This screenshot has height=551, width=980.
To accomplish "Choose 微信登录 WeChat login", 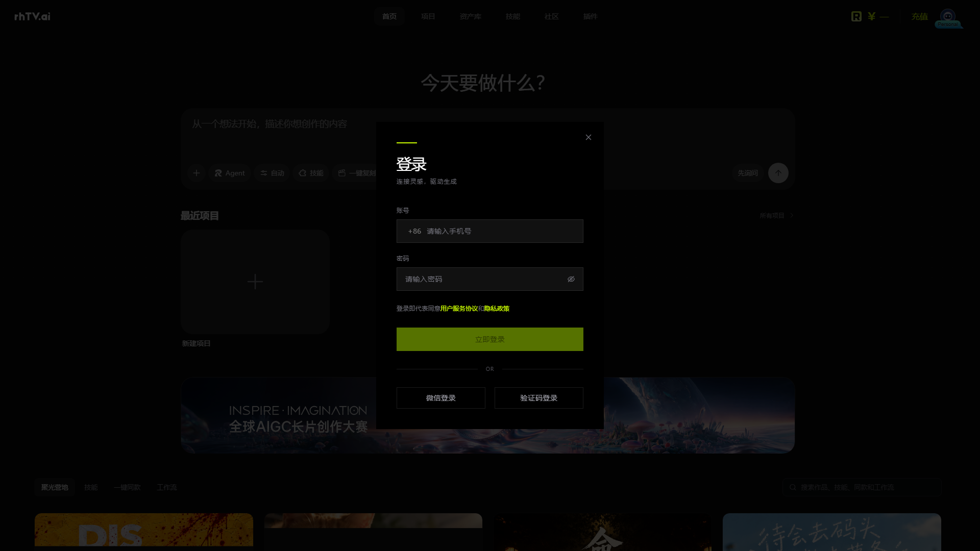I will pyautogui.click(x=441, y=398).
